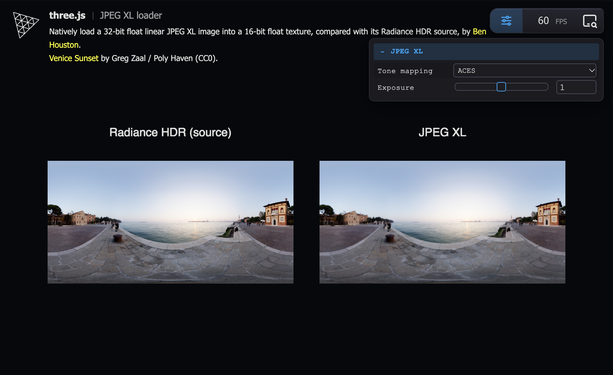The width and height of the screenshot is (613, 375).
Task: Open the inspector magnifier icon
Action: tap(590, 21)
